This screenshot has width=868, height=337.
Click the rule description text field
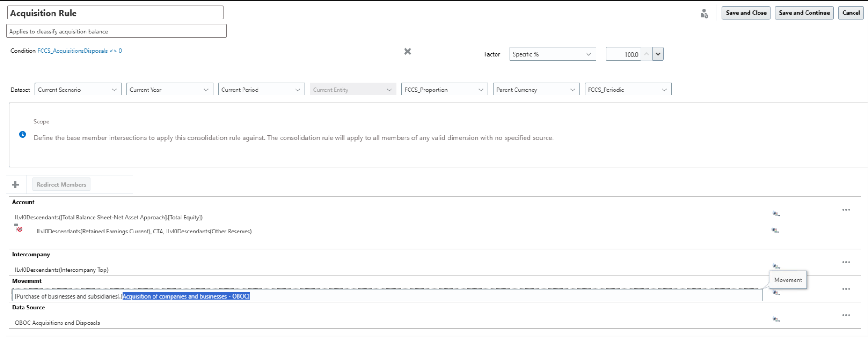pyautogui.click(x=116, y=31)
